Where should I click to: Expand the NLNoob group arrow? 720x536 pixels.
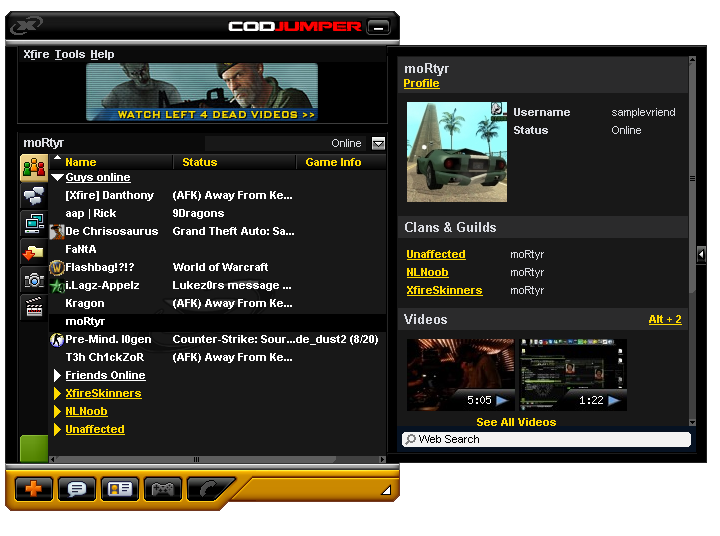[57, 412]
